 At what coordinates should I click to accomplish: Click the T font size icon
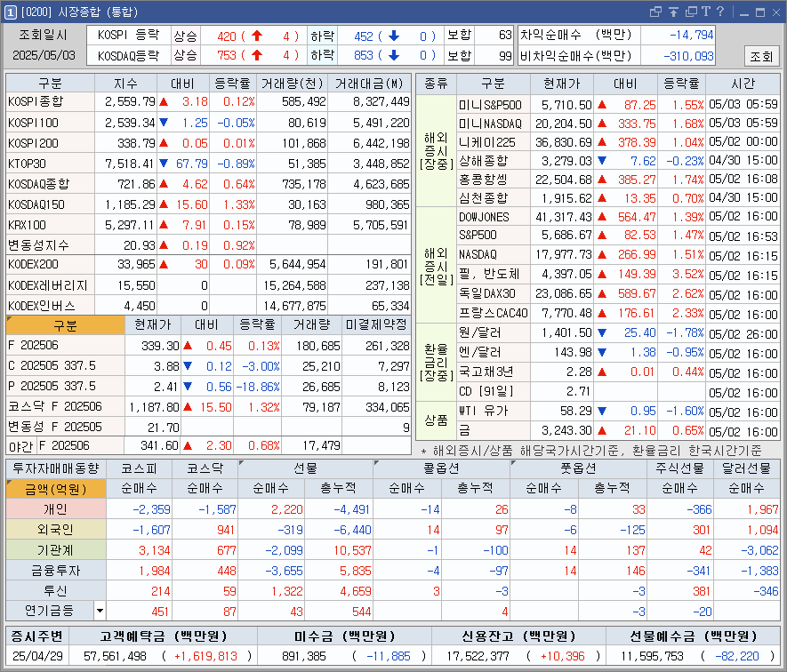coord(706,12)
